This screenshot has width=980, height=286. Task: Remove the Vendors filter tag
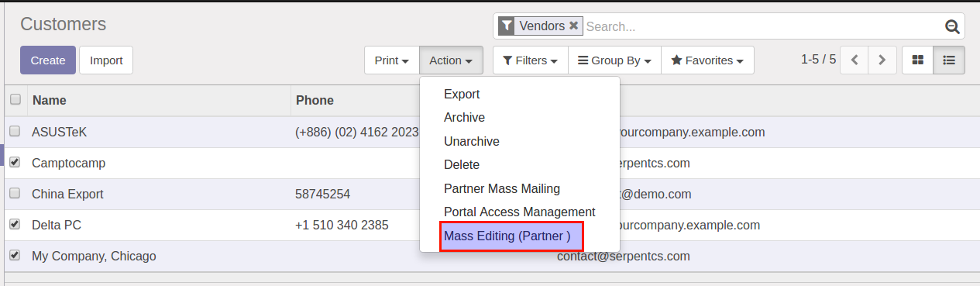click(x=573, y=26)
